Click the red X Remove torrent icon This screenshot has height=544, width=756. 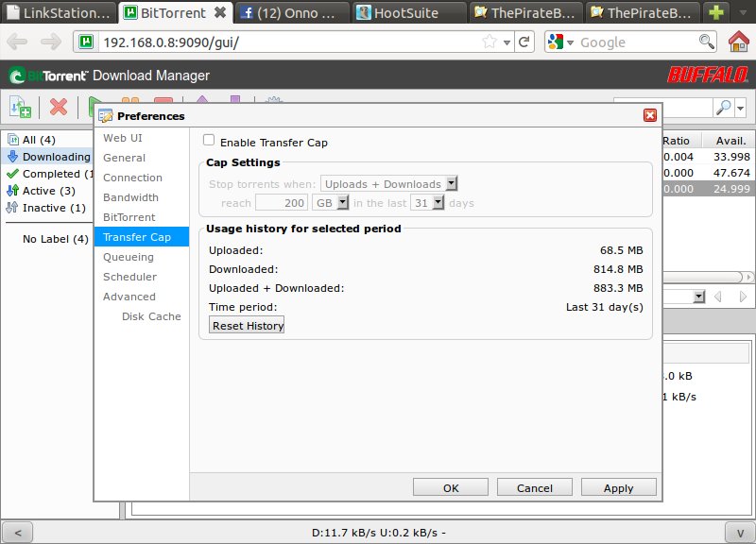click(59, 108)
